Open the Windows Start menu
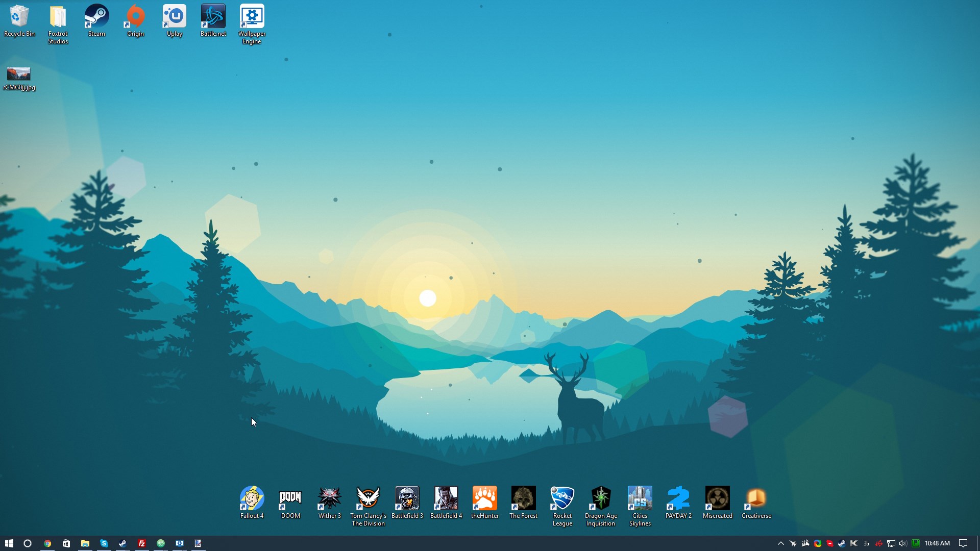Viewport: 980px width, 551px height. [x=9, y=543]
